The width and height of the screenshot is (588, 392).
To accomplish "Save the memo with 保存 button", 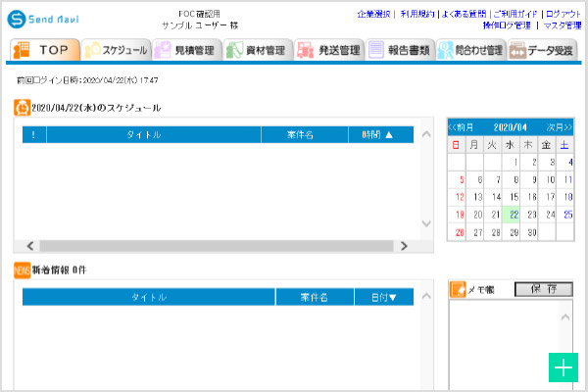I will point(544,289).
